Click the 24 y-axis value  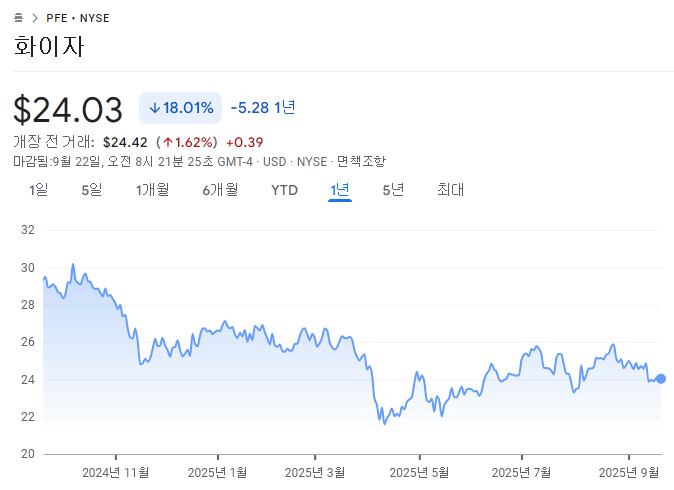coord(28,380)
